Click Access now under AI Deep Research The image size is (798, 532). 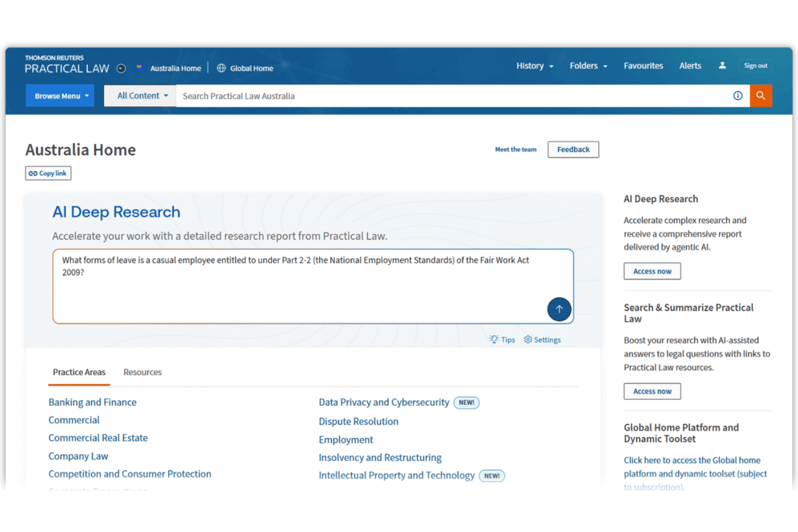tap(652, 271)
